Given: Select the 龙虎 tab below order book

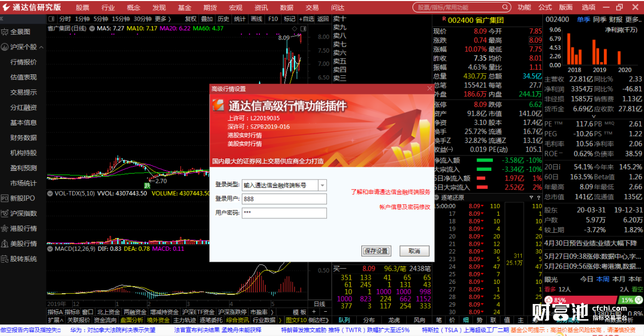Looking at the screenshot, I should click(x=394, y=320).
